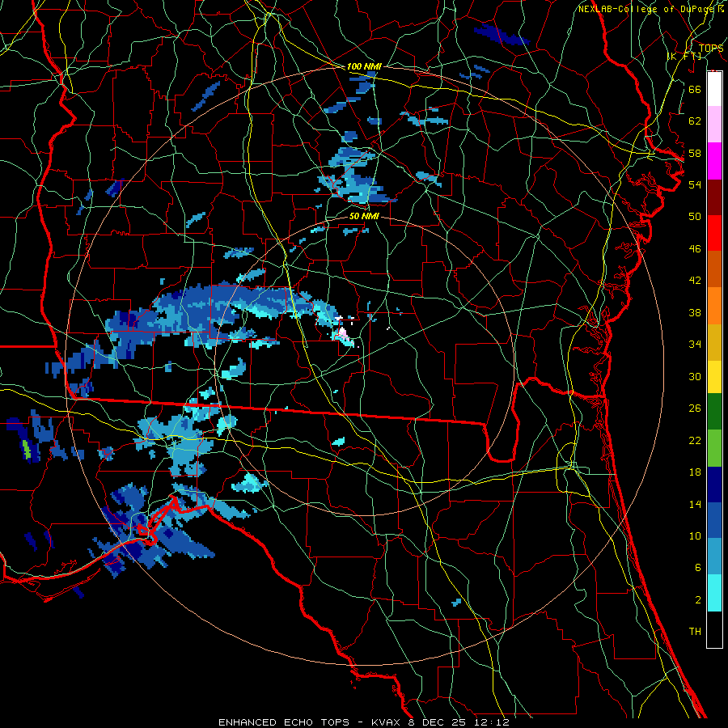Click the "12:12" timestamp in the caption
728x728 pixels.
[x=493, y=722]
